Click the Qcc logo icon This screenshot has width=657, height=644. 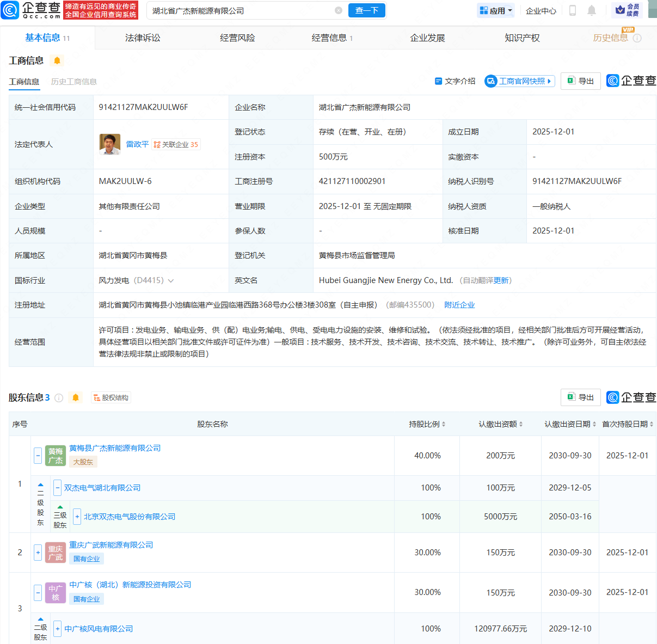[10, 10]
